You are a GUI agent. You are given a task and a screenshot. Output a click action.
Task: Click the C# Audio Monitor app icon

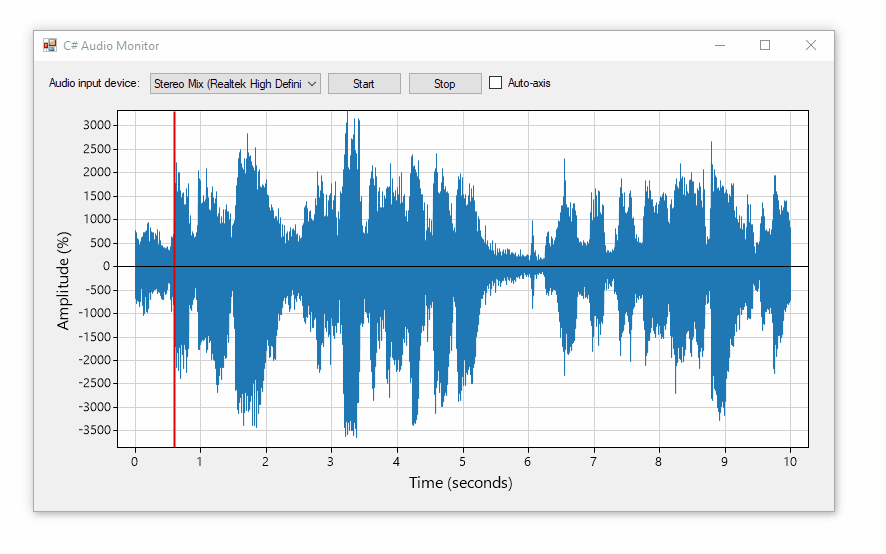click(50, 45)
